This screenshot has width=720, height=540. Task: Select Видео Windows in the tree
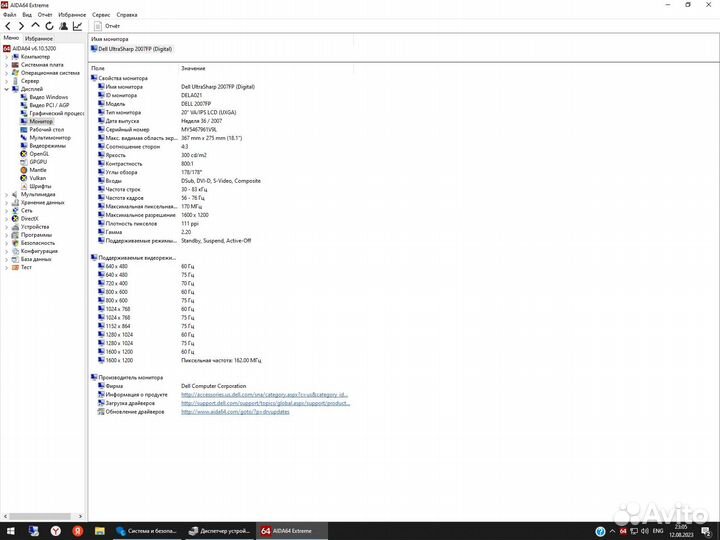44,97
